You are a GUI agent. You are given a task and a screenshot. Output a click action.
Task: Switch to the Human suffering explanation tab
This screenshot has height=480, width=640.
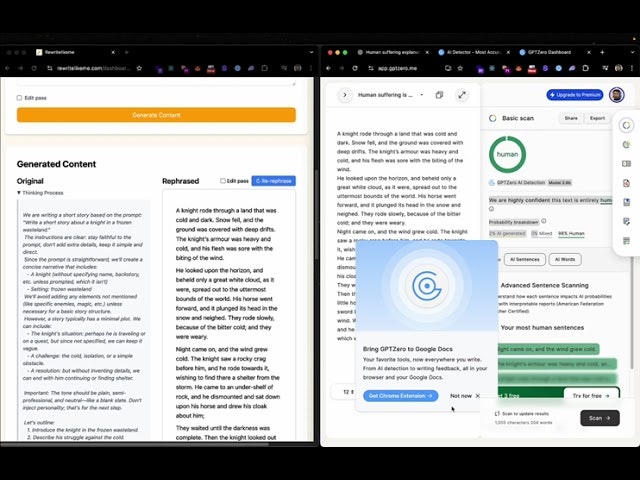coord(392,52)
